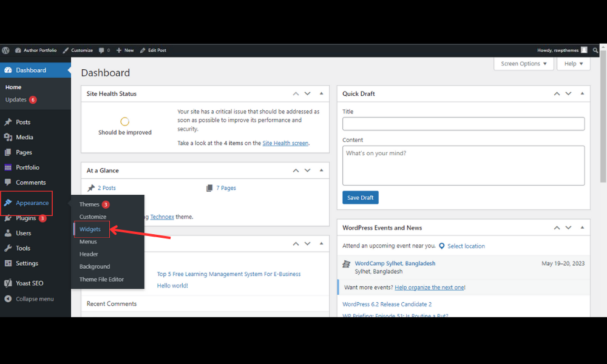Open WordCamp Sylhet, Bangladesh event
This screenshot has height=364, width=607.
click(395, 263)
